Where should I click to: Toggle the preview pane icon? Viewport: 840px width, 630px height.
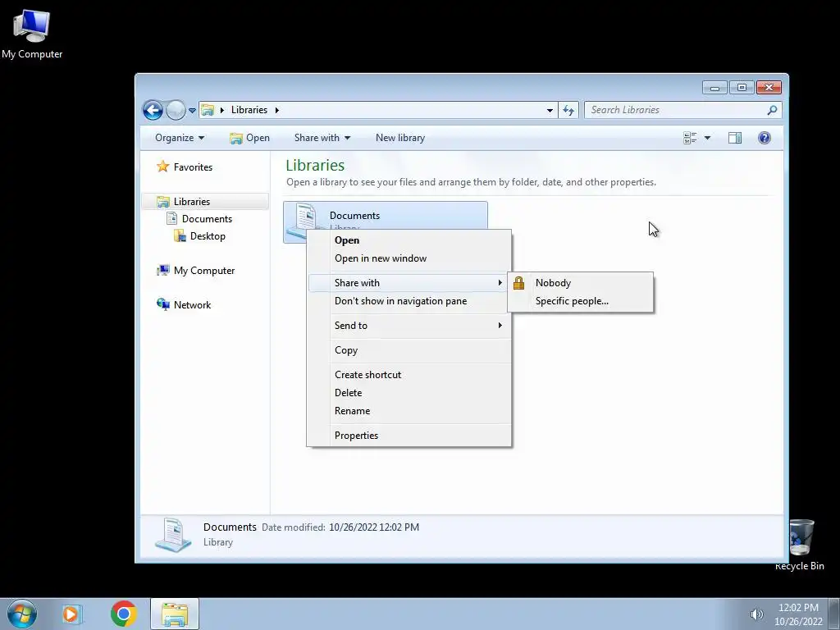pyautogui.click(x=735, y=138)
